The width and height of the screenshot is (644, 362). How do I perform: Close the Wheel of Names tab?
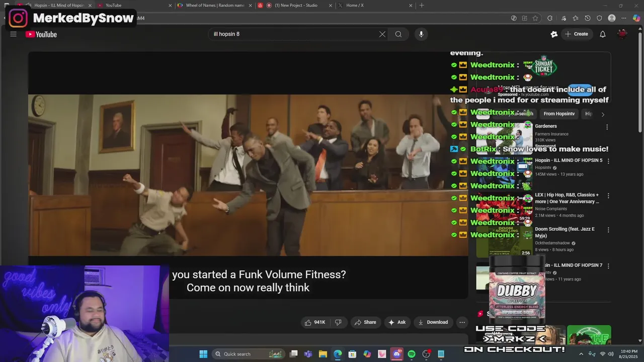pos(250,6)
